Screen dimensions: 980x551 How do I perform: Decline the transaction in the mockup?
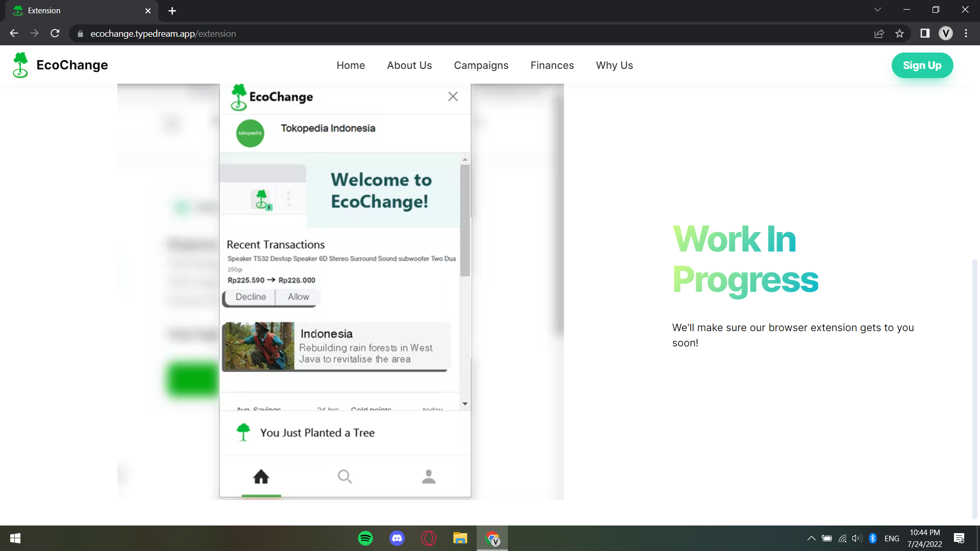(251, 296)
